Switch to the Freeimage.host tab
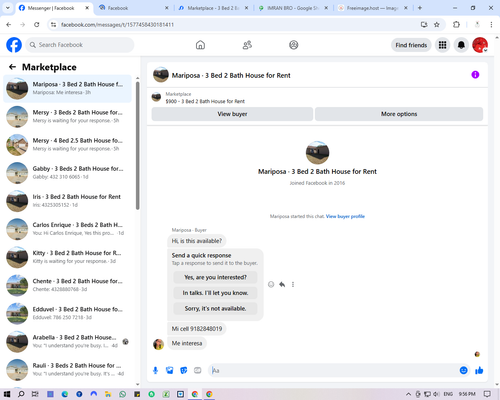500x400 pixels. click(x=372, y=8)
